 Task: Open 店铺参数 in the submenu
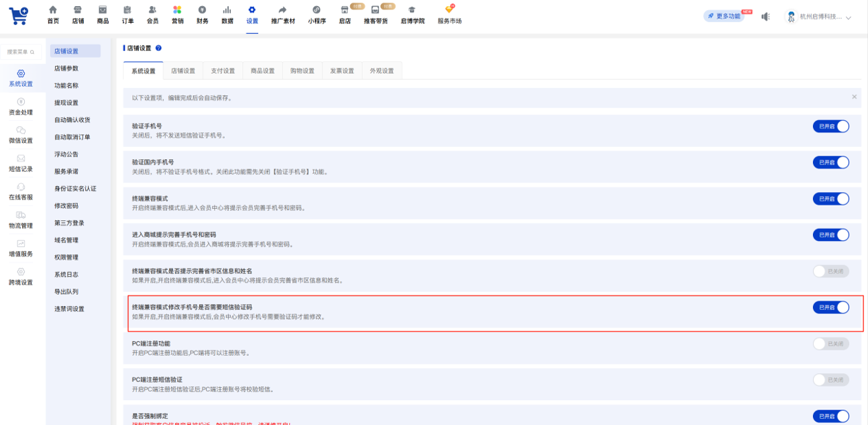(x=66, y=68)
